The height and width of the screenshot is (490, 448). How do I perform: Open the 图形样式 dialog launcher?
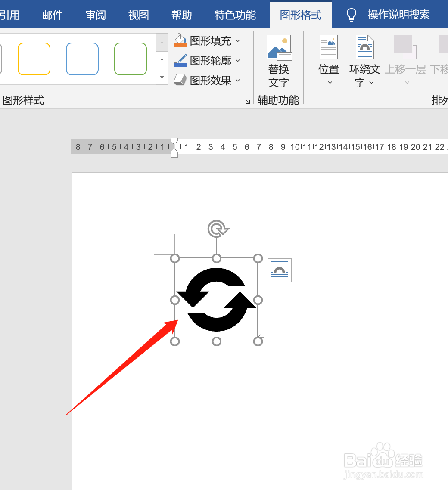[x=247, y=101]
